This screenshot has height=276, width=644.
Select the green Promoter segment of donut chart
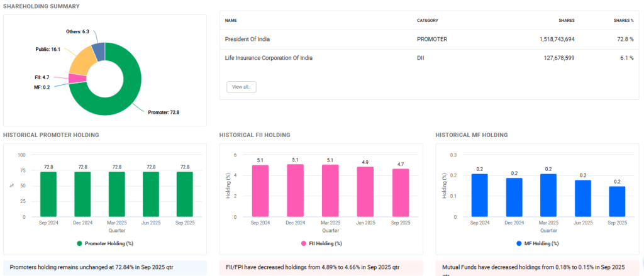[119, 101]
